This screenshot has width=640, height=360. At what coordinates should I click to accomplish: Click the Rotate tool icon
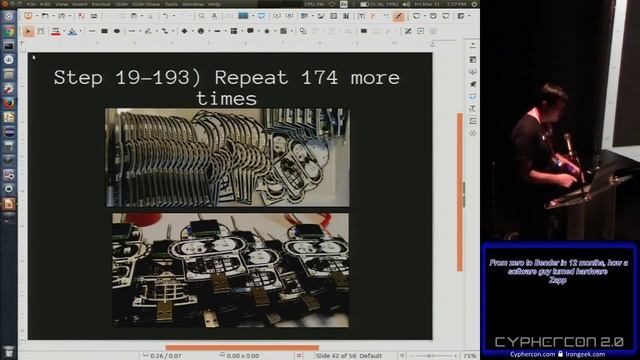pos(303,31)
